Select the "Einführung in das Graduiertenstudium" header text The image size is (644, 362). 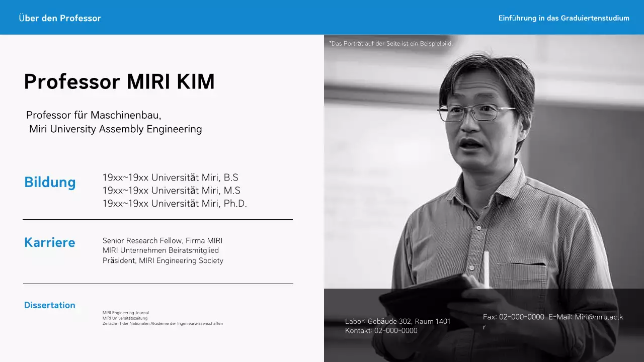click(x=563, y=18)
